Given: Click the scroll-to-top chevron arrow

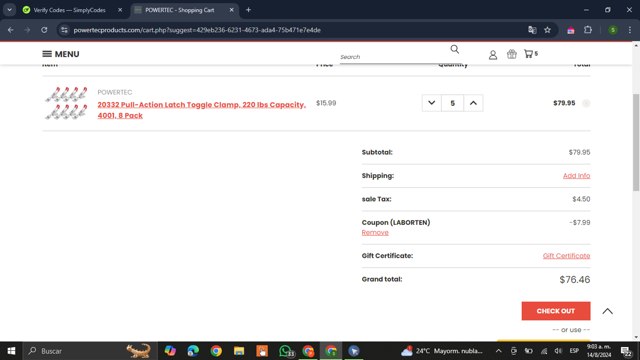Looking at the screenshot, I should coord(607,311).
